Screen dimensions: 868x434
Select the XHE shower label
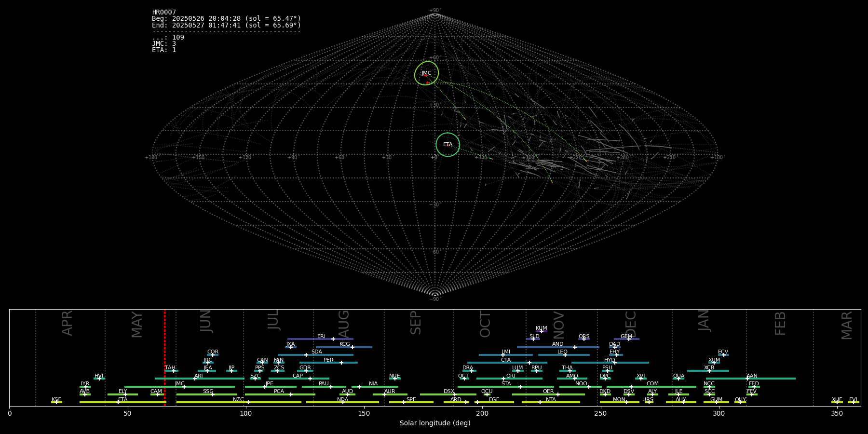(837, 399)
